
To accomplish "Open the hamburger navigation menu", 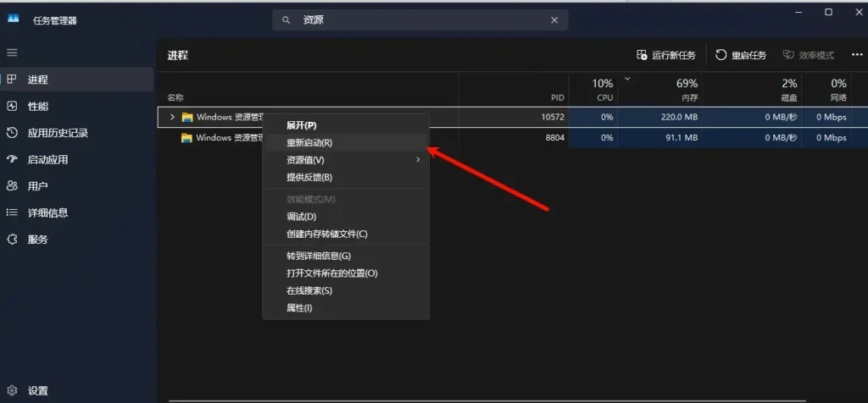I will click(12, 52).
